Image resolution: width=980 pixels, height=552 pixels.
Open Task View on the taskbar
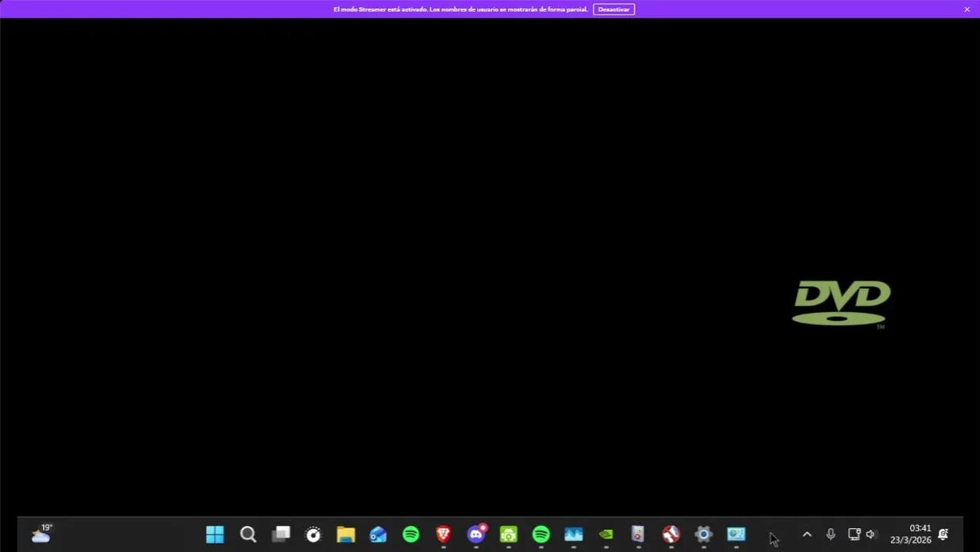(x=281, y=534)
